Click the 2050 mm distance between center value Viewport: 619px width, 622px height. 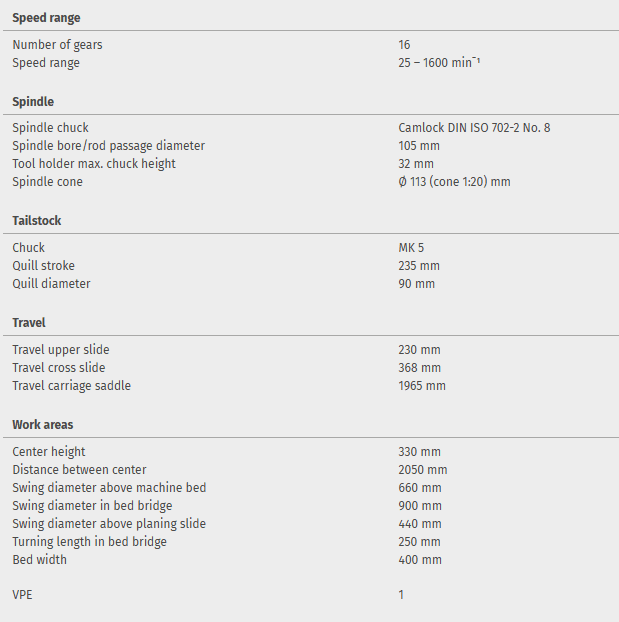tap(422, 470)
